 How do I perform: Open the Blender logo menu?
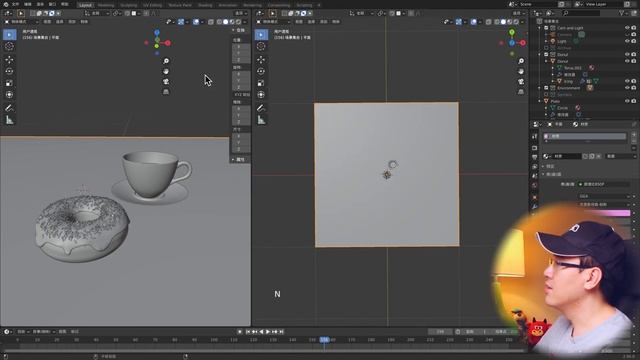pyautogui.click(x=6, y=4)
